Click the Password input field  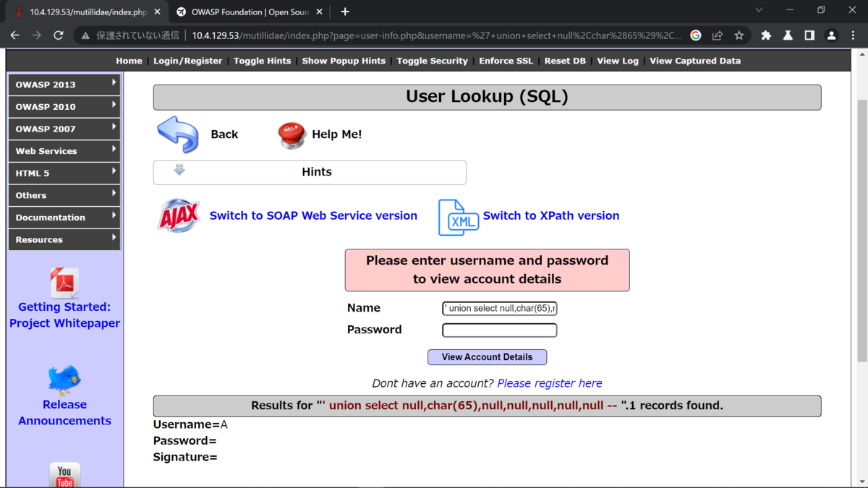[500, 330]
